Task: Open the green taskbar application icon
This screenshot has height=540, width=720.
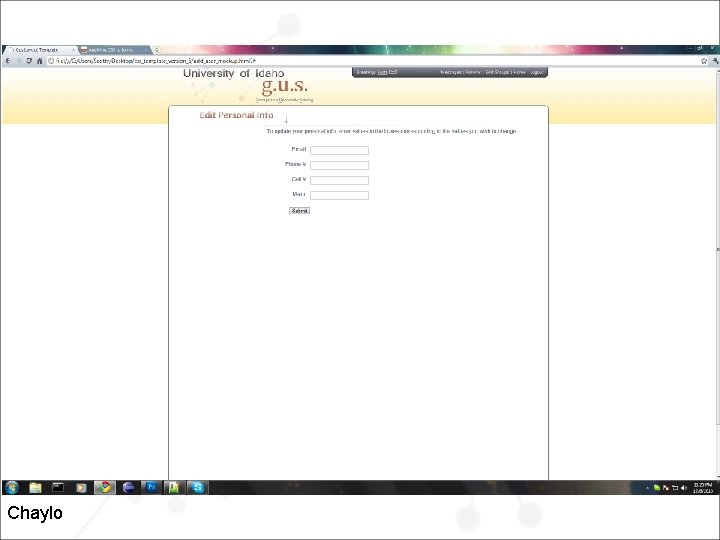Action: pos(174,487)
